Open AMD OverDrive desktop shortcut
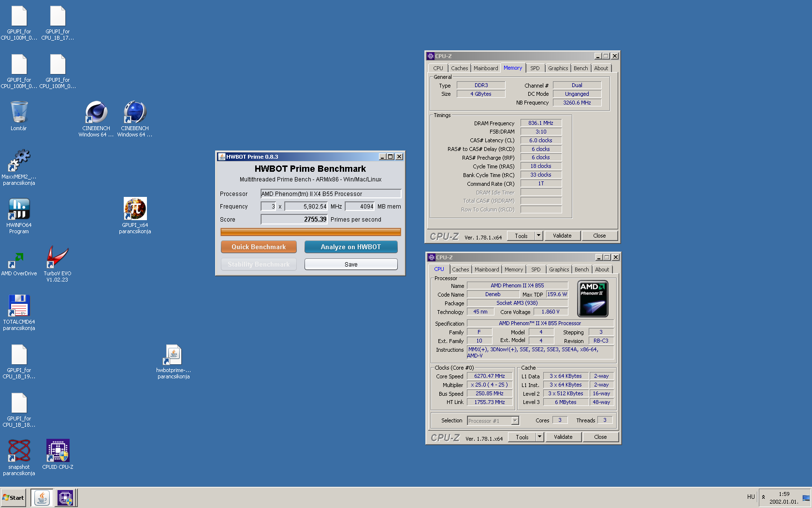 pos(19,261)
